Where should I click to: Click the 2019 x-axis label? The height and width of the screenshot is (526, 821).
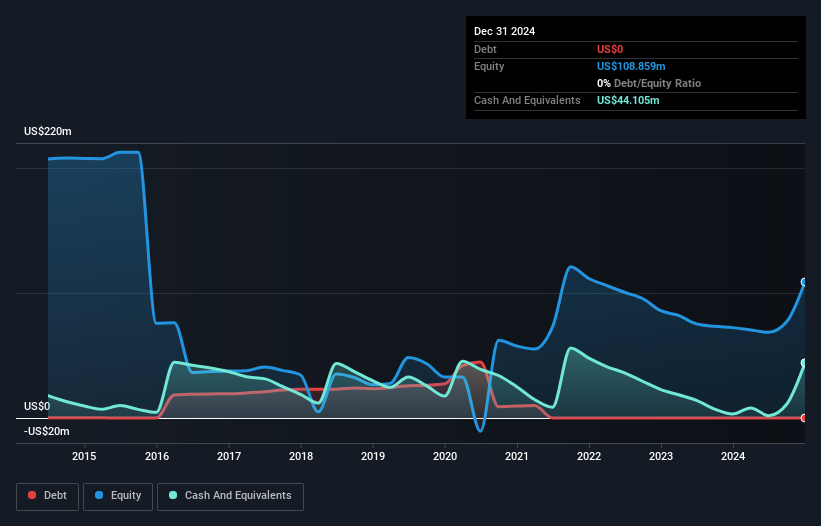click(373, 456)
